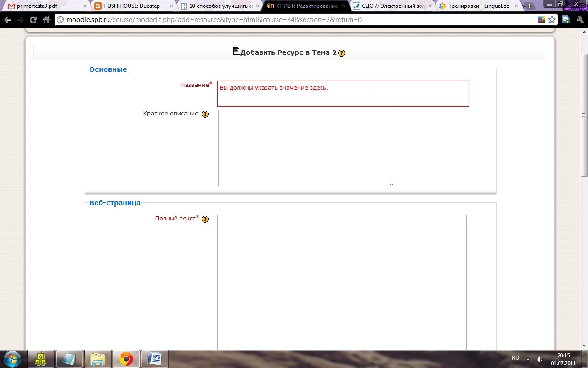The height and width of the screenshot is (368, 588).
Task: Switch to the СДО // Электронный журнал tab
Action: coord(392,6)
